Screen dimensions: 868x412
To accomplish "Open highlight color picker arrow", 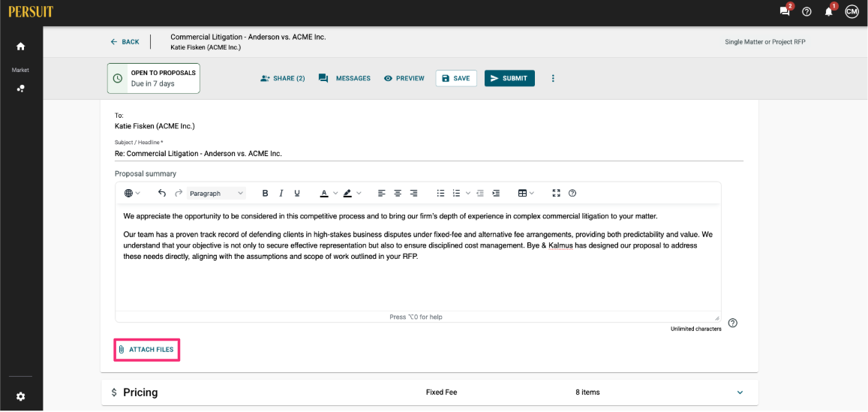I will point(359,194).
